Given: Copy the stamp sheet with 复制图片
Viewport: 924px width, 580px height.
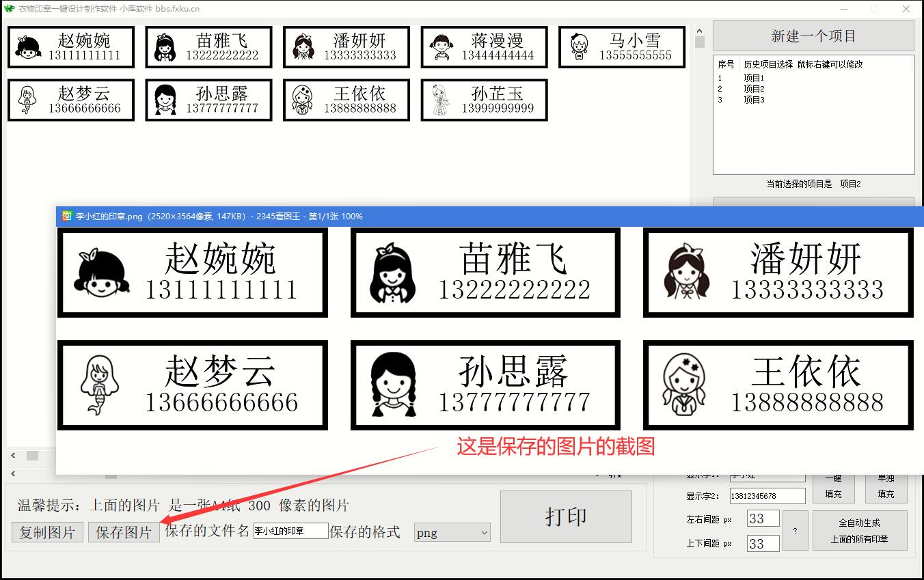Looking at the screenshot, I should pyautogui.click(x=47, y=532).
